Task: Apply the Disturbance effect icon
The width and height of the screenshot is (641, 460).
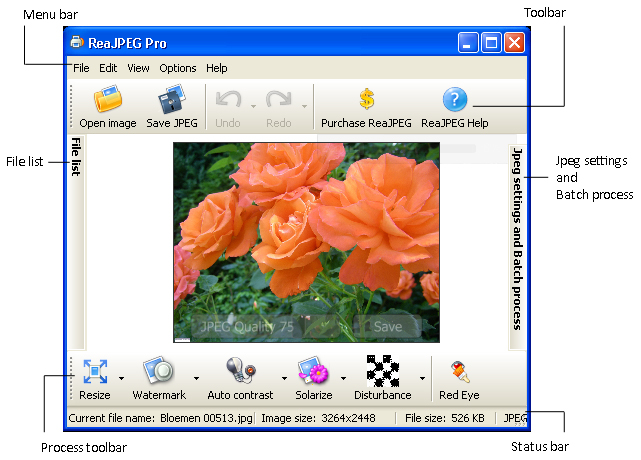Action: (383, 371)
